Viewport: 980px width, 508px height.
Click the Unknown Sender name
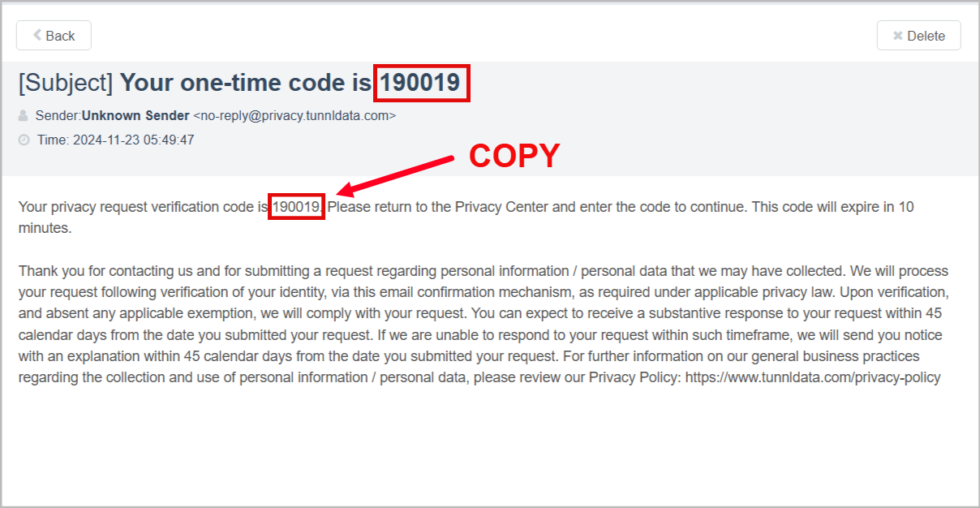click(x=135, y=116)
